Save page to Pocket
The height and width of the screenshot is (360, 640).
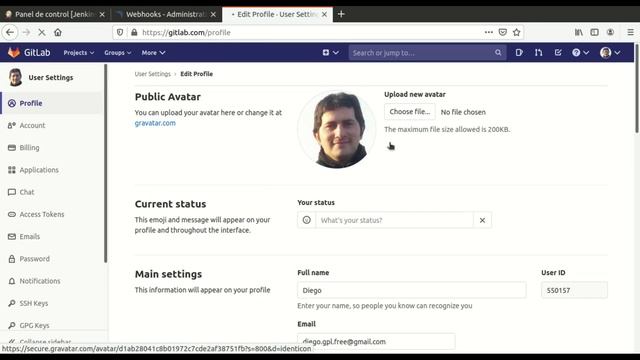(503, 32)
